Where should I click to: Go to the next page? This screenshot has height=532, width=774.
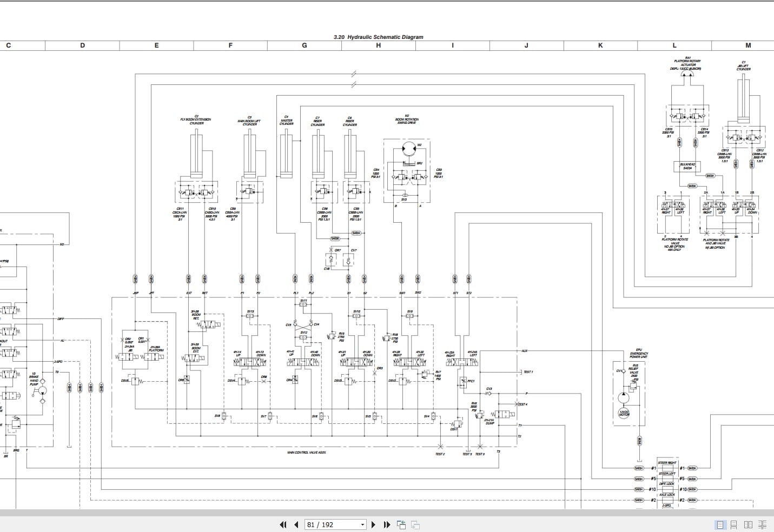[x=373, y=524]
